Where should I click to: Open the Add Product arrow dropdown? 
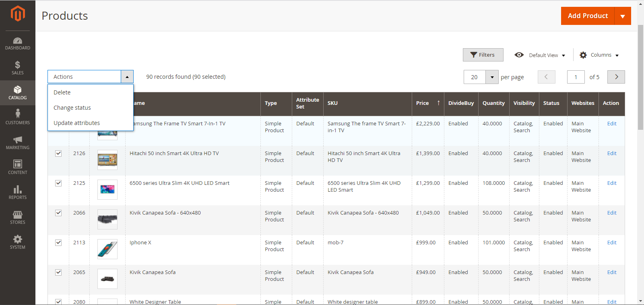623,16
